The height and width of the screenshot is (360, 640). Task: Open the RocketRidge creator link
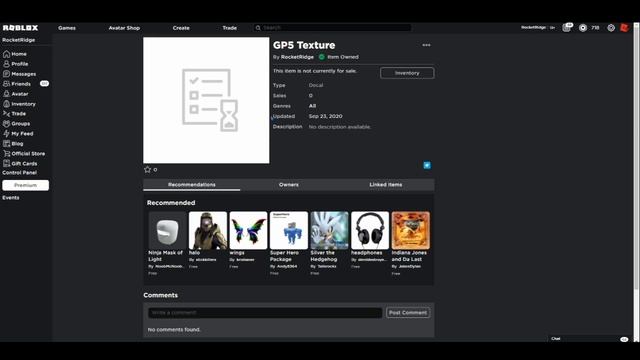(x=297, y=57)
